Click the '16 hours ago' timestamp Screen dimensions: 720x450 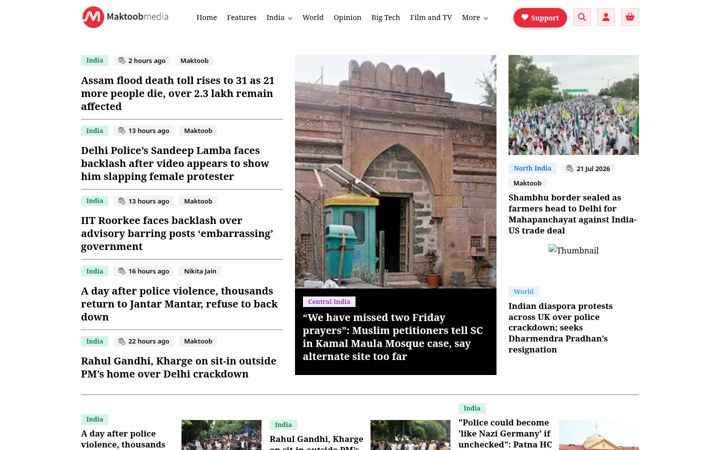click(149, 271)
